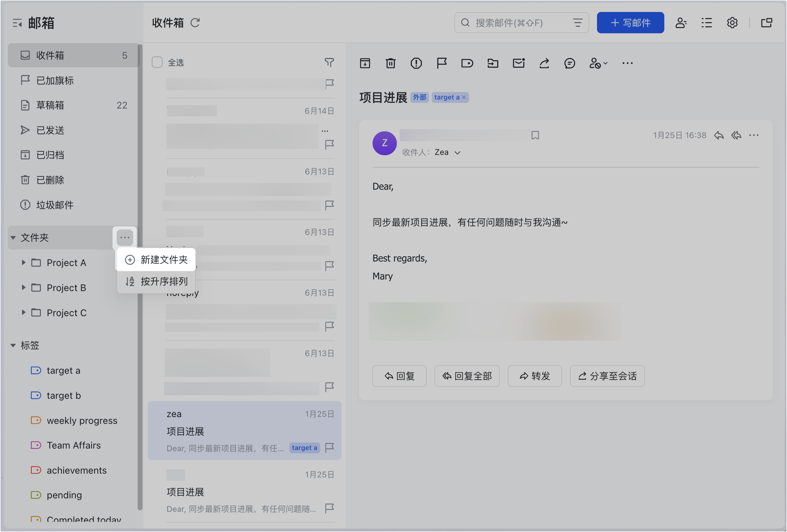
Task: Tick the select all checkbox
Action: click(157, 62)
